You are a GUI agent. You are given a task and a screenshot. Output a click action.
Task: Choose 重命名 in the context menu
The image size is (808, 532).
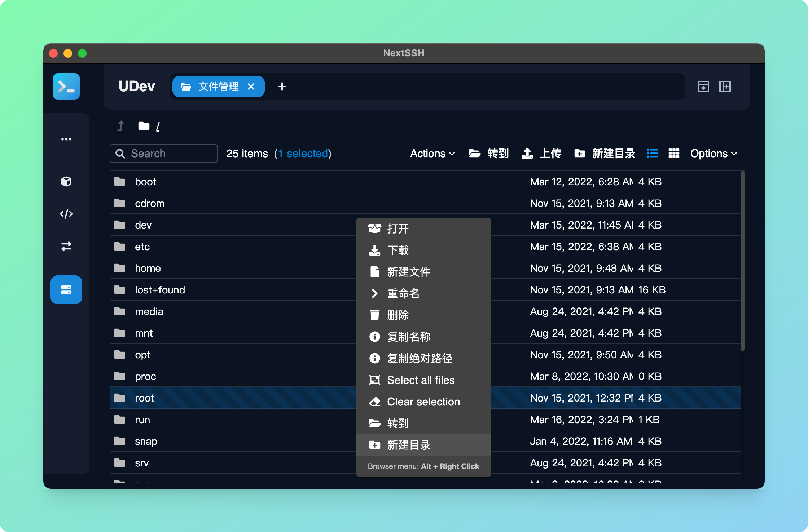point(403,293)
